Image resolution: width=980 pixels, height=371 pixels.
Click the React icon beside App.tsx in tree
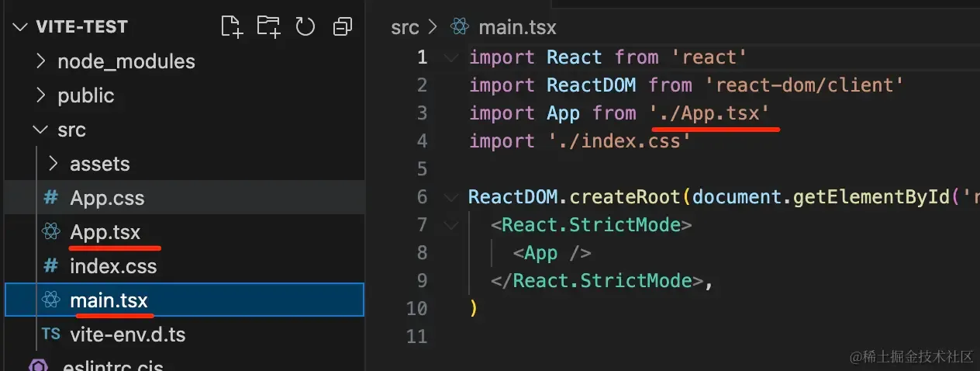tap(51, 232)
